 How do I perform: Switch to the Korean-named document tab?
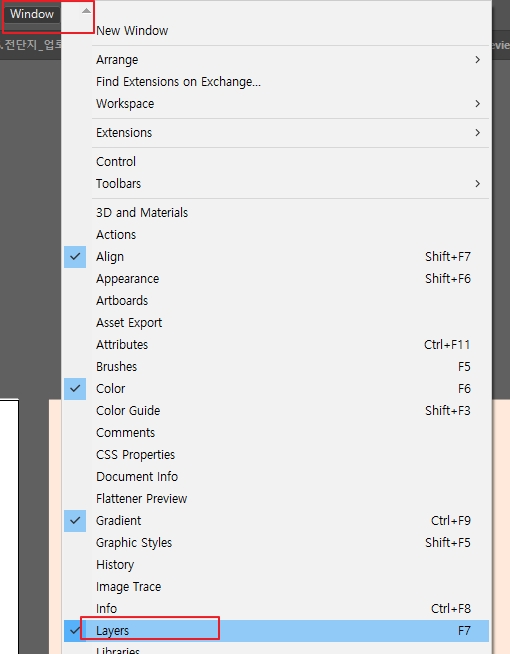[x=31, y=45]
